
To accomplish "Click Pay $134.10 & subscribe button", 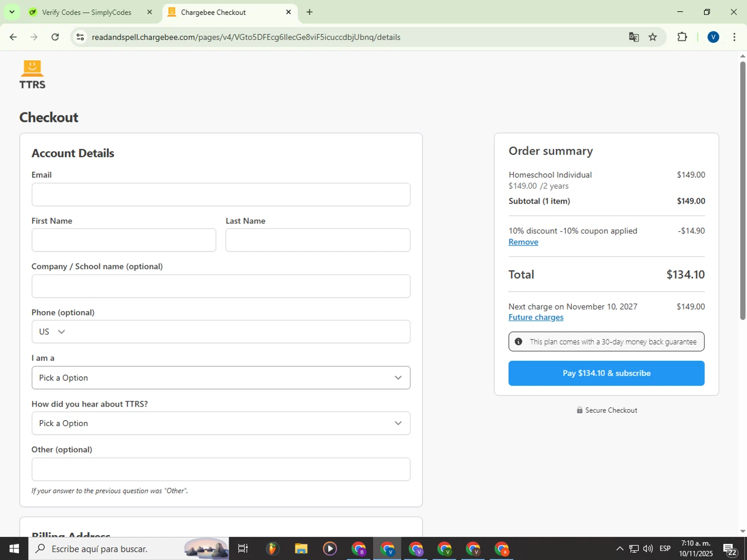I will point(607,373).
